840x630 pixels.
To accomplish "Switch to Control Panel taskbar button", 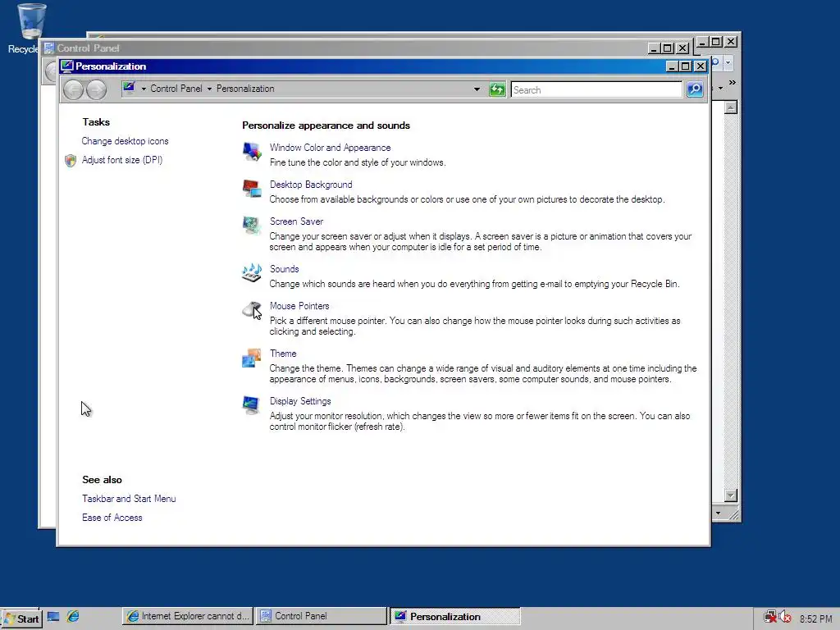I will [x=321, y=616].
